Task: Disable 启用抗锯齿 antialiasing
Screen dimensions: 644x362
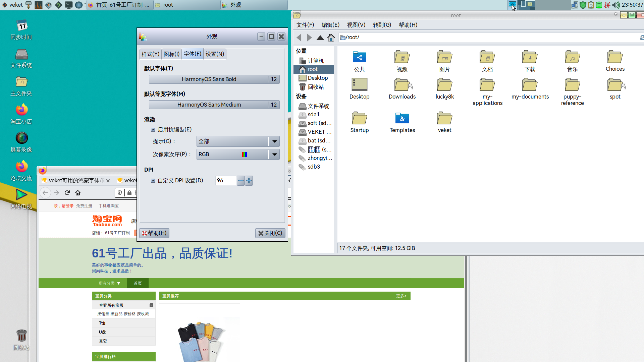Action: [x=153, y=129]
